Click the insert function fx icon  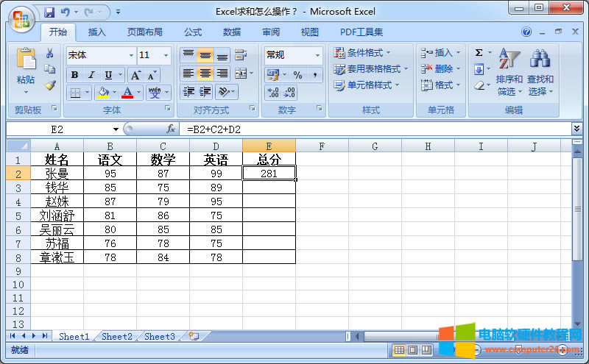tap(171, 129)
